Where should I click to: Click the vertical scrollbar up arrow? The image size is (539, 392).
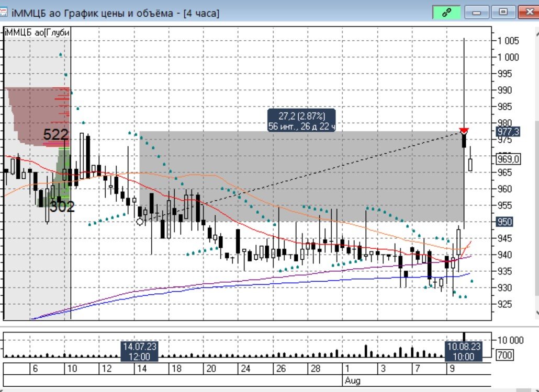537,33
